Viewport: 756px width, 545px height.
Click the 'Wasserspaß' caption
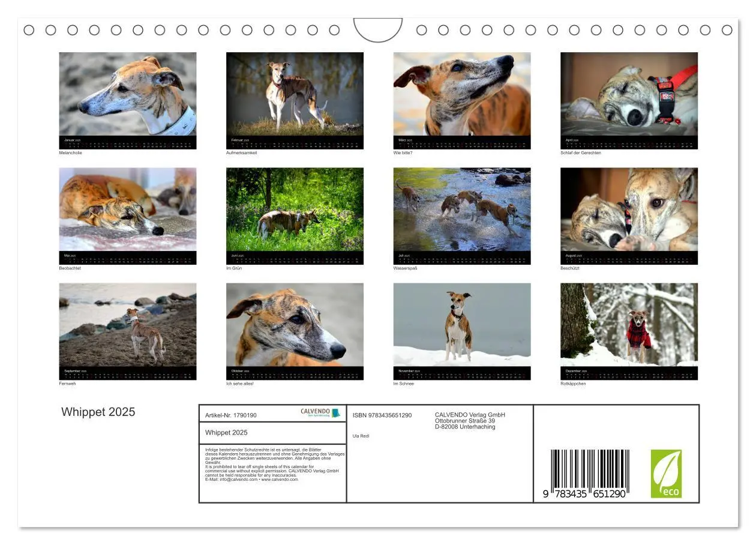[x=406, y=268]
